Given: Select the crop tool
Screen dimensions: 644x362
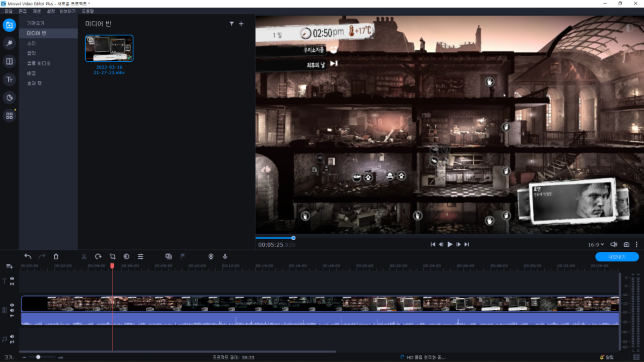Looking at the screenshot, I should coord(112,257).
